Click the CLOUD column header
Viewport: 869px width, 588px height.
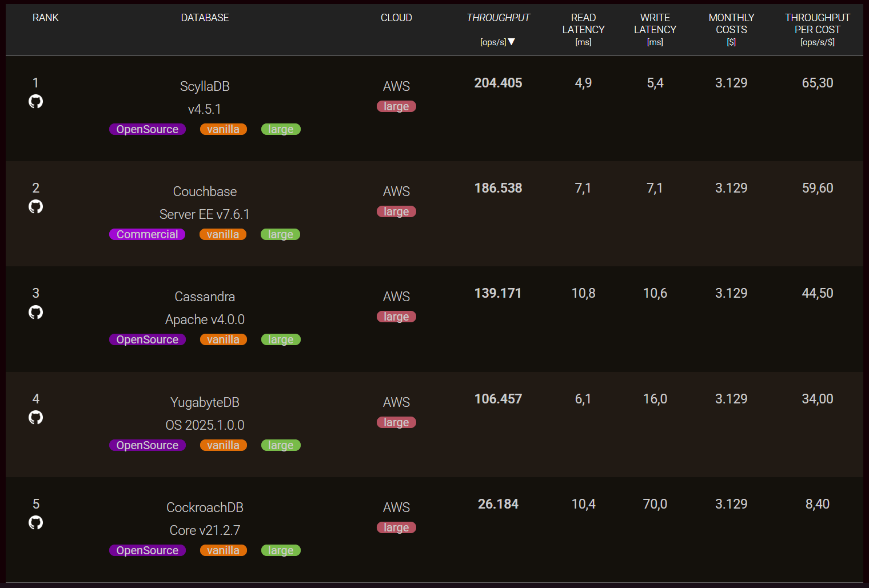[x=396, y=17]
